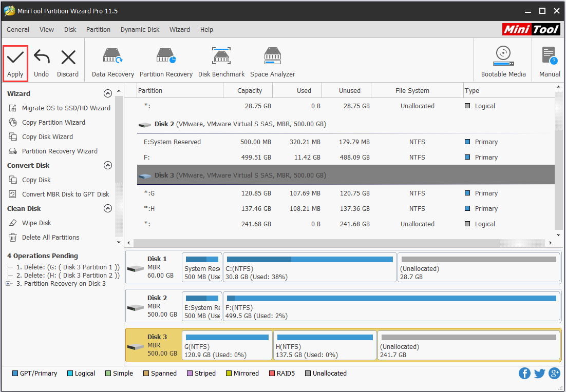Open the General menu
Viewport: 566px width, 392px height.
(x=18, y=30)
